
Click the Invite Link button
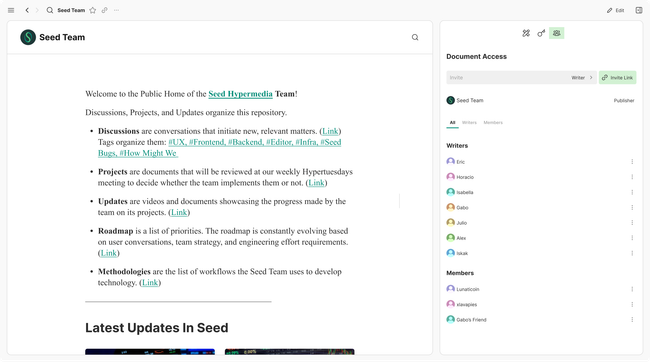tap(617, 78)
